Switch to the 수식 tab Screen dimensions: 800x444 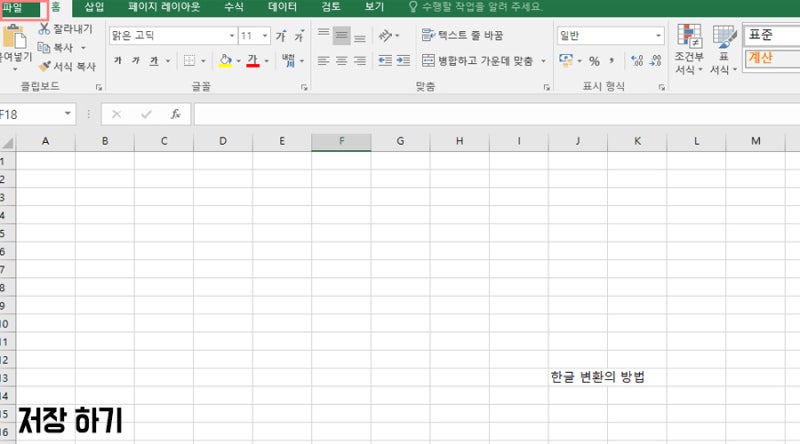click(234, 7)
